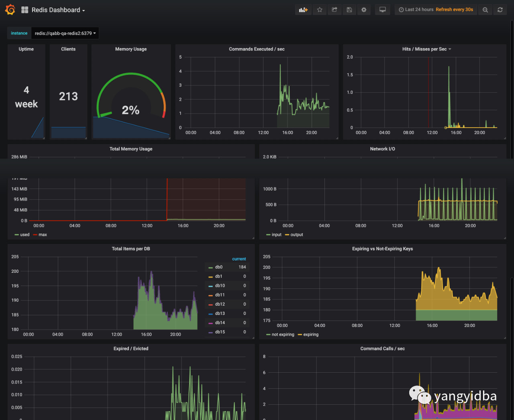Open the Commands Executed / sec panel title menu

tap(257, 49)
